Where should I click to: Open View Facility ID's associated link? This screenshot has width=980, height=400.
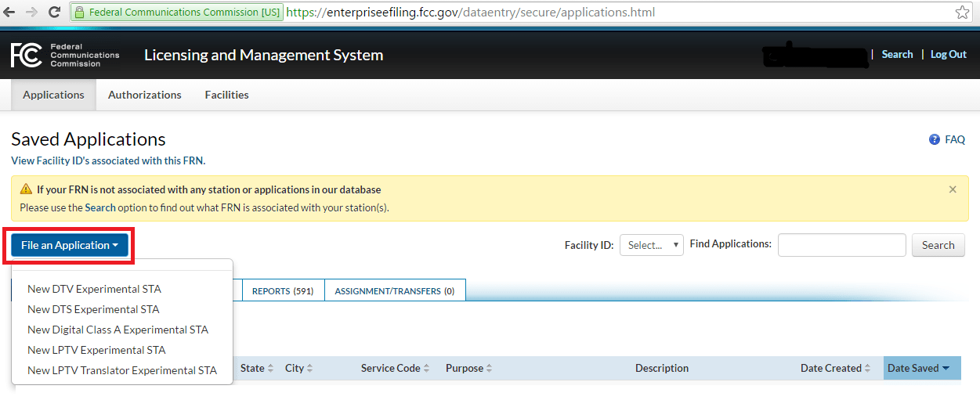pos(108,160)
